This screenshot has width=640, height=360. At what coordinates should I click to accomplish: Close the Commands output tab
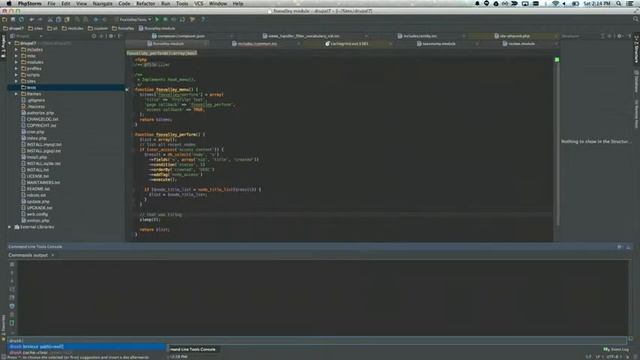(x=53, y=255)
